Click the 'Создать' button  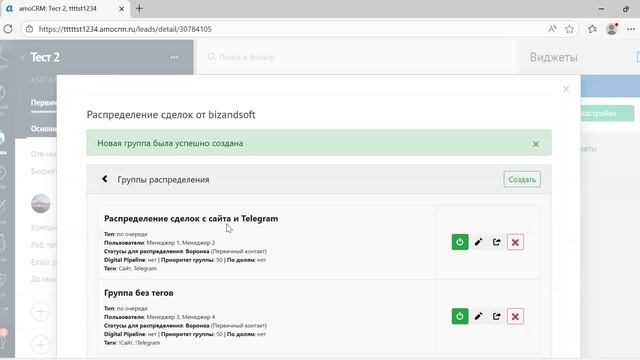(522, 180)
